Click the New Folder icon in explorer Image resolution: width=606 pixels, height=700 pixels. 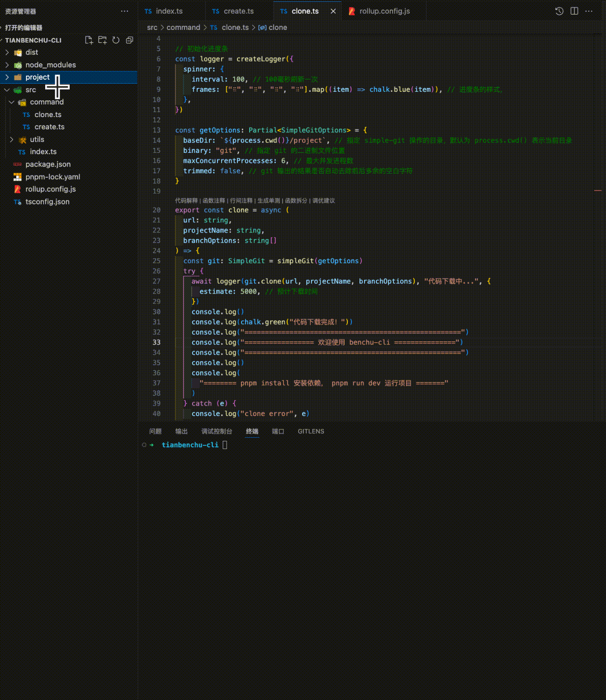(x=103, y=40)
